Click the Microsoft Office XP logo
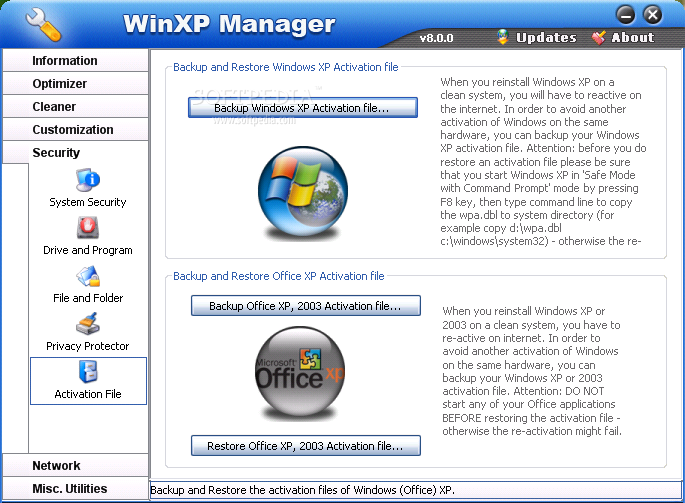Image resolution: width=685 pixels, height=503 pixels. [300, 372]
